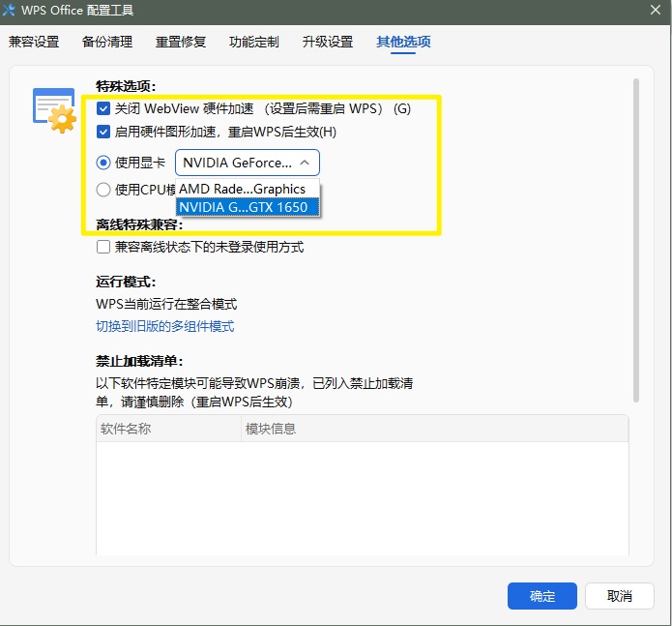Screen dimensions: 672x626
Task: Switch to the 兼容设置 tab
Action: pyautogui.click(x=34, y=42)
